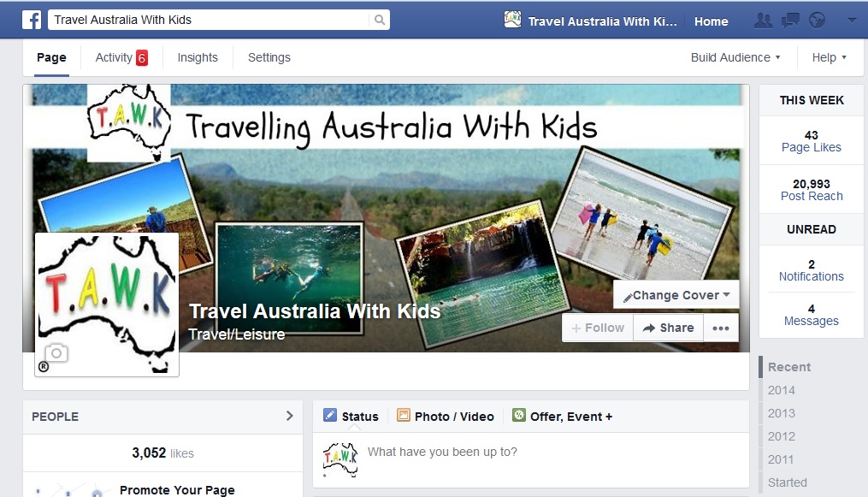
Task: Expand the PEOPLE section chevron
Action: point(290,416)
